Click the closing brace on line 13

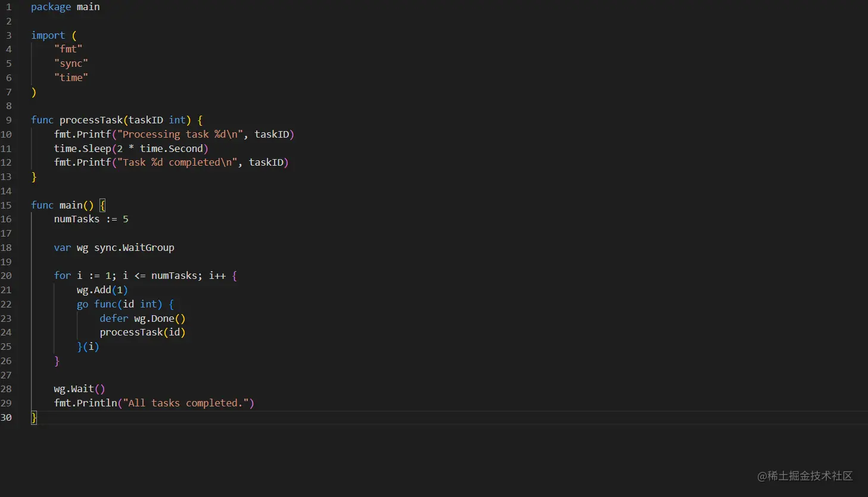34,177
